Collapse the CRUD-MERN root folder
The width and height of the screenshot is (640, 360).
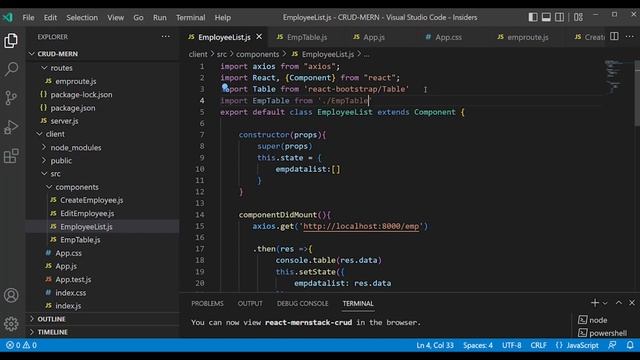(32, 53)
